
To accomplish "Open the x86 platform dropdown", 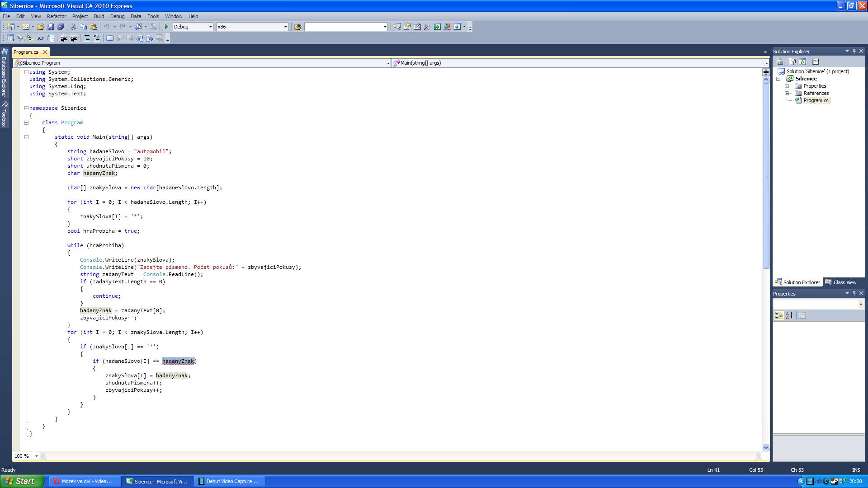I will (285, 27).
